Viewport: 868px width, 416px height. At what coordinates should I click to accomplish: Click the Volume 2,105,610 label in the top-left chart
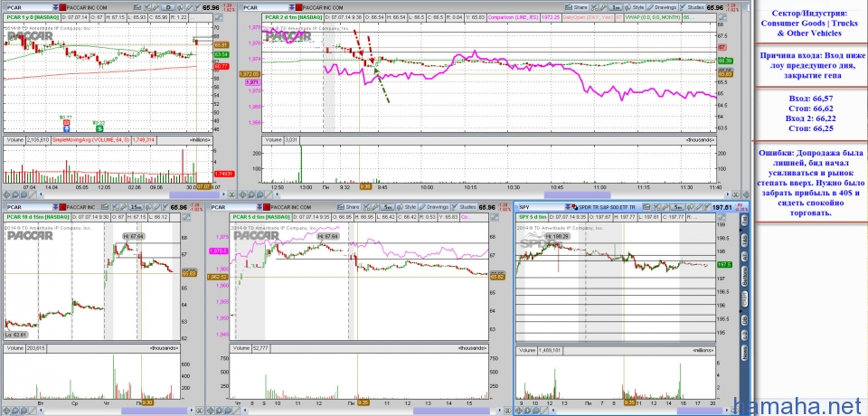pos(27,140)
